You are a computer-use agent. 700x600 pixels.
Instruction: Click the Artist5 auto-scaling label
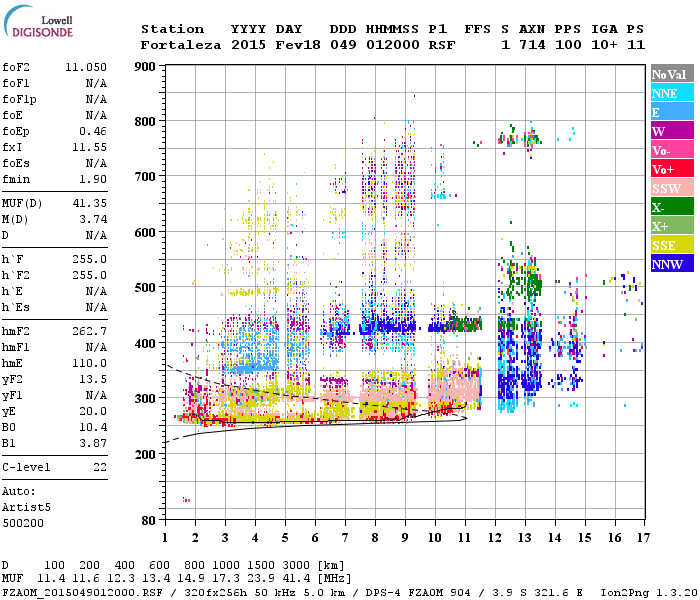[24, 507]
